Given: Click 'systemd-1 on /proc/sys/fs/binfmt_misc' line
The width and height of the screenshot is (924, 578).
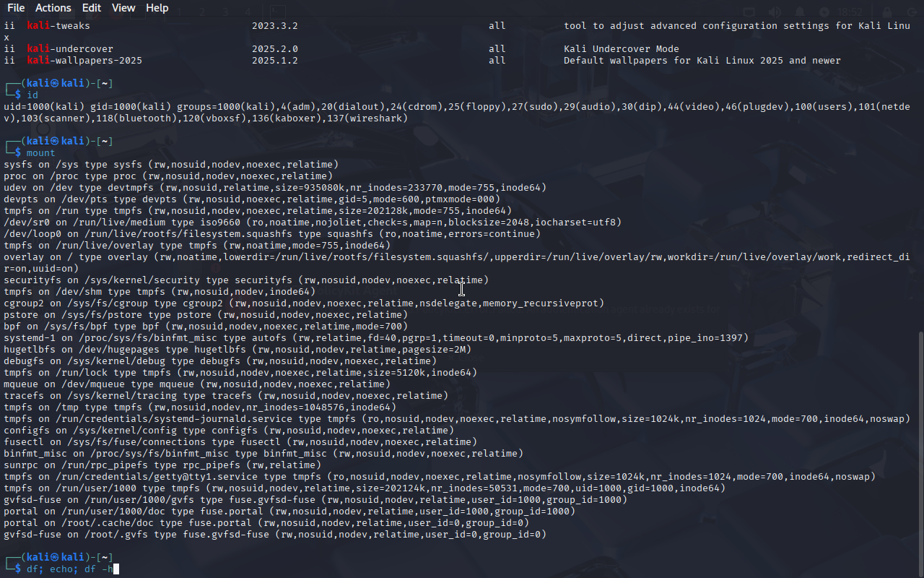Looking at the screenshot, I should point(376,338).
